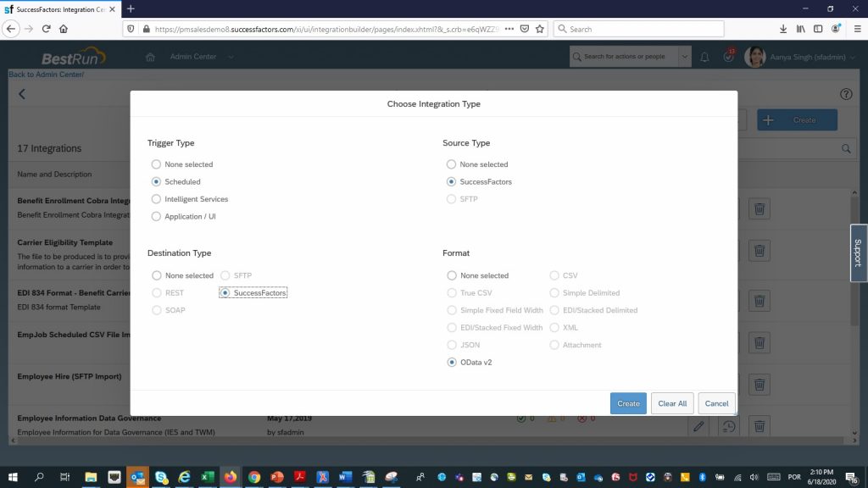Delete EDI 834 Format integration via trash icon

(759, 301)
